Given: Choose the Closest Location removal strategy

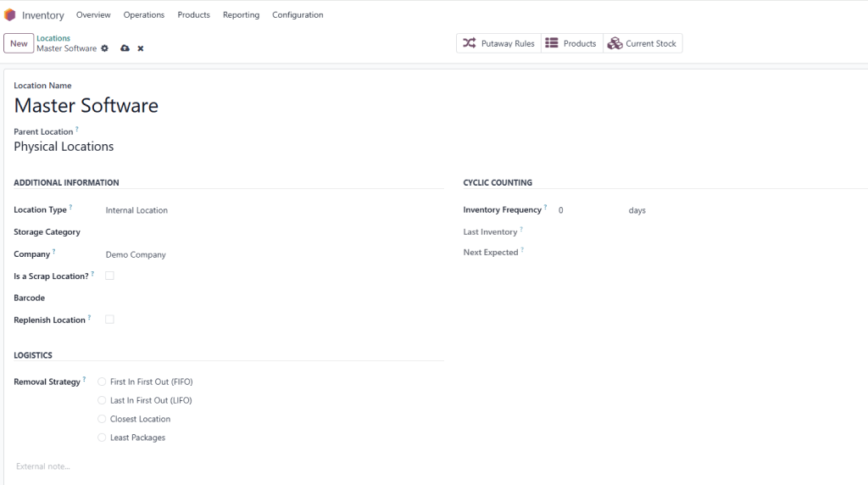Looking at the screenshot, I should click(103, 419).
